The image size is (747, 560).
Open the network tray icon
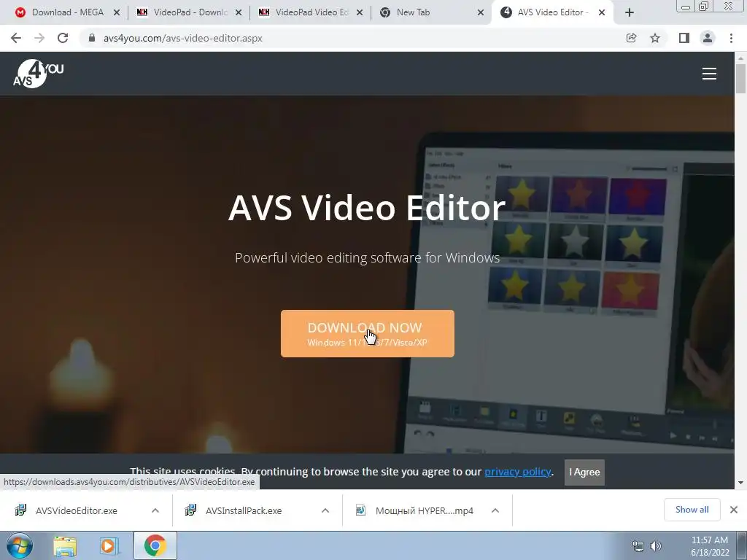point(638,546)
